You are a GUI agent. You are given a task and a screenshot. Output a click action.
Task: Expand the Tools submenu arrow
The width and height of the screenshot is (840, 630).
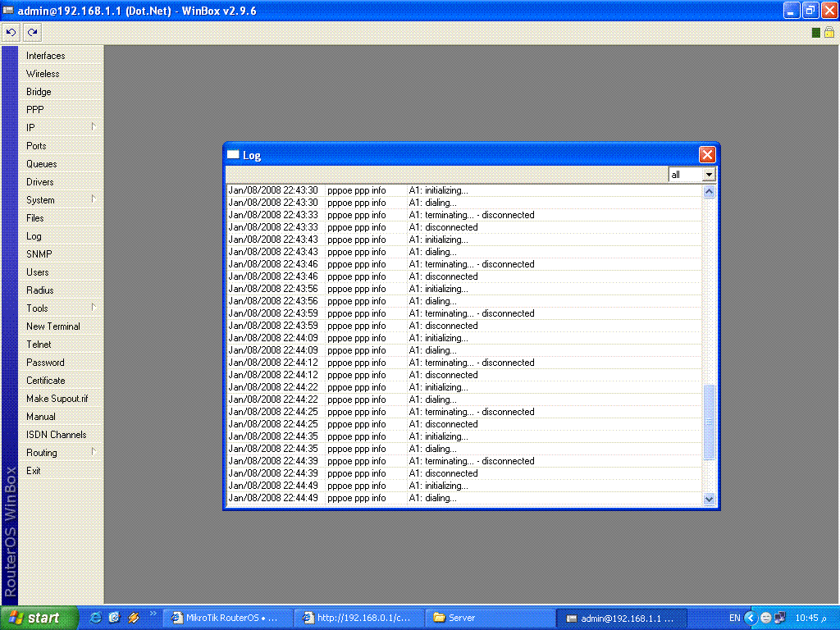pyautogui.click(x=94, y=308)
